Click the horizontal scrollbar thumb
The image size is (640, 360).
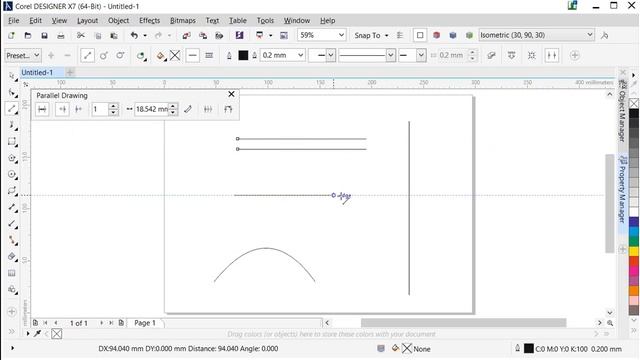coord(463,323)
